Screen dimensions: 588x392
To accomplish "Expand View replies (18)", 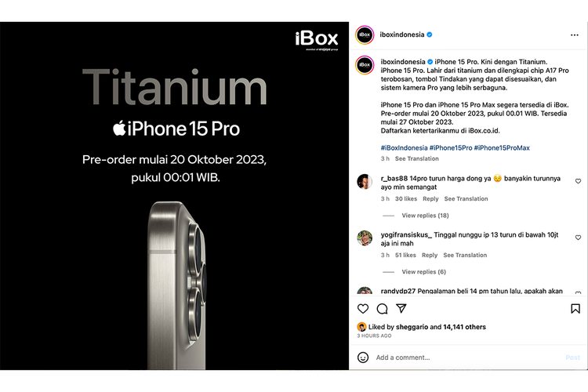I will pos(425,216).
